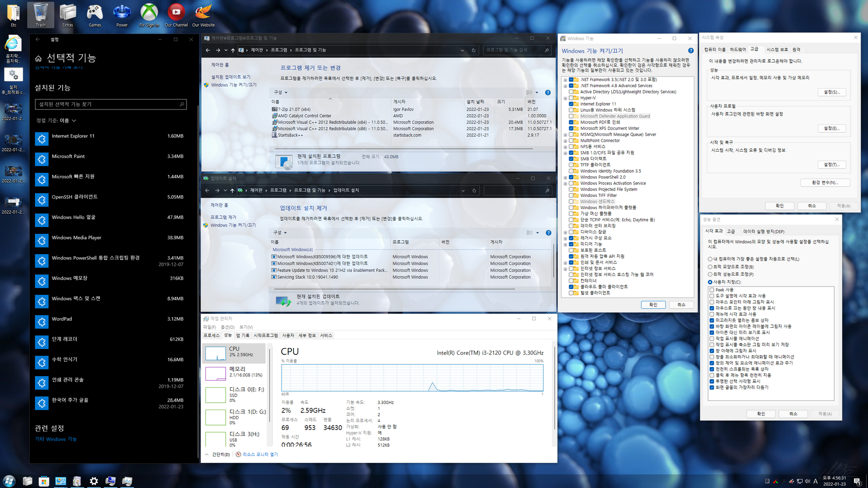Switch to 프로세스 tab in Task Manager
The image size is (868, 488).
(211, 335)
